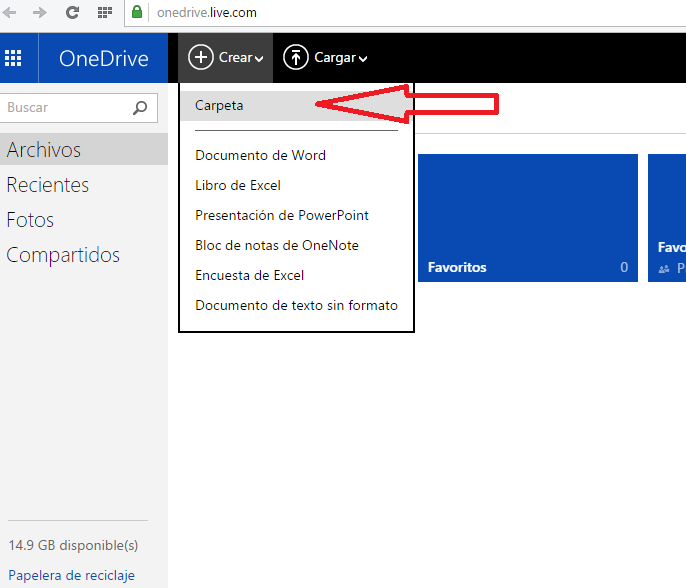Viewport: 686px width, 588px height.
Task: Open the Microsoft app launcher grid
Action: 13,58
